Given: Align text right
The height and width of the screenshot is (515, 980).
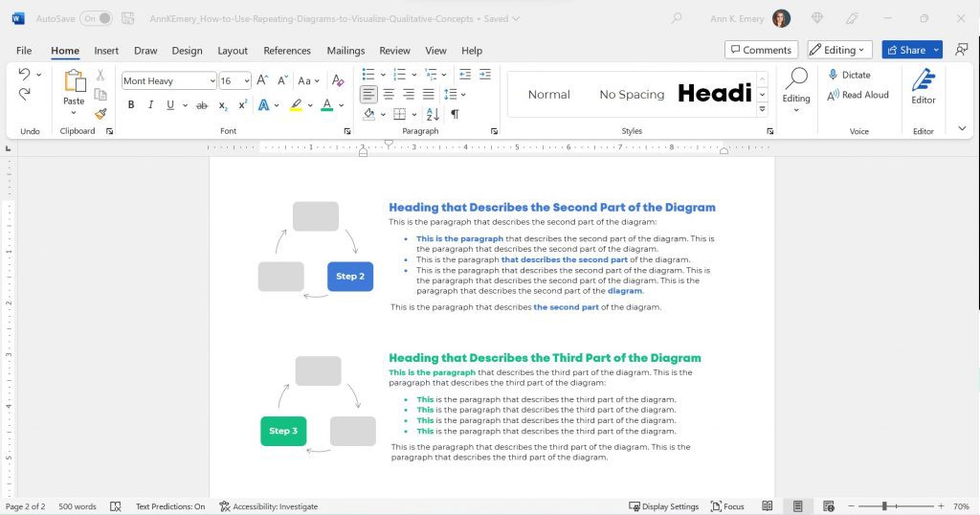Looking at the screenshot, I should (409, 95).
